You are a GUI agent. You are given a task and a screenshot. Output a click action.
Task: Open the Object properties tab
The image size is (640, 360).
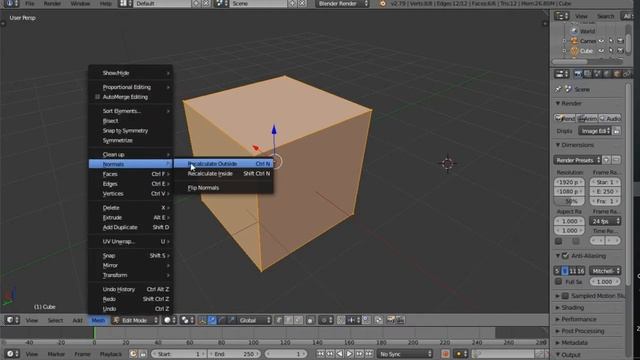pyautogui.click(x=617, y=74)
